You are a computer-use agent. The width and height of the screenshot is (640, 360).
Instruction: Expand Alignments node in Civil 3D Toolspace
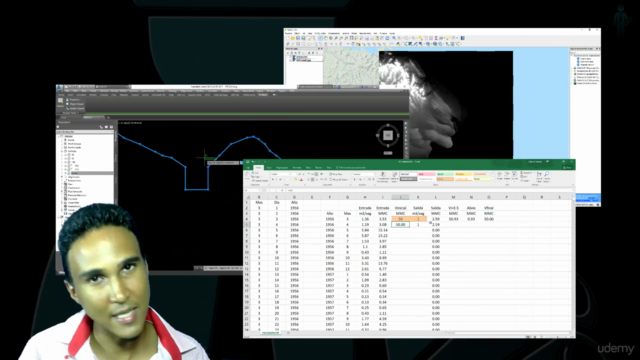[x=62, y=177]
